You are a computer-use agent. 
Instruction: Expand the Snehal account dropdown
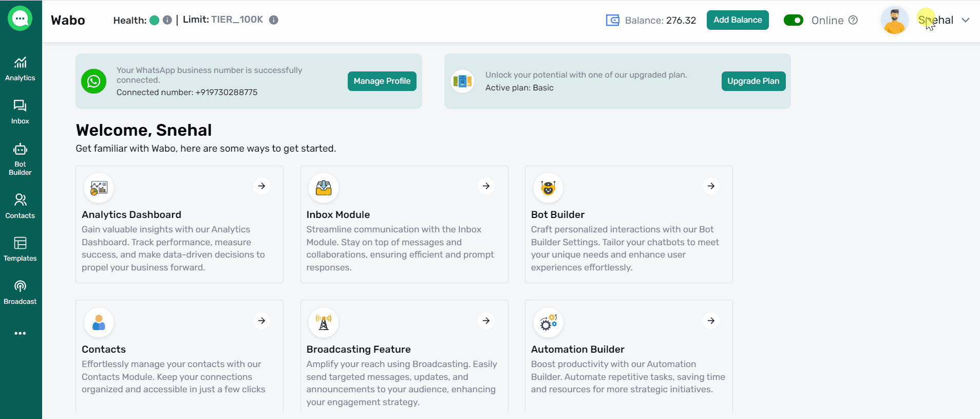(x=966, y=20)
